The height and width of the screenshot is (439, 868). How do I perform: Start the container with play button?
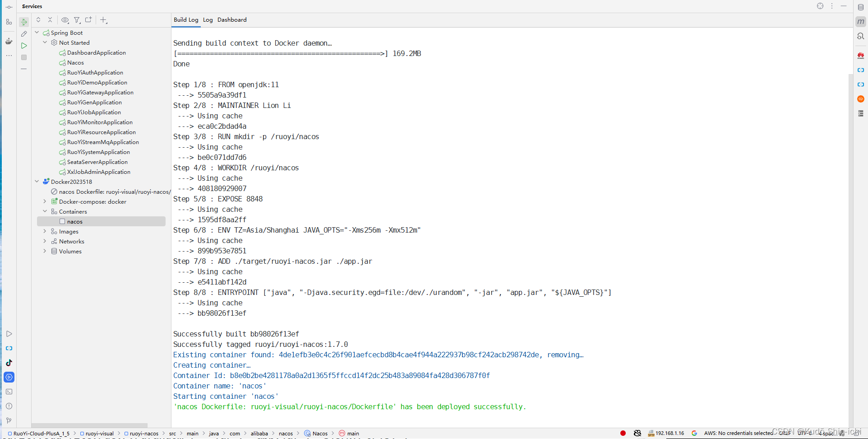[x=24, y=46]
